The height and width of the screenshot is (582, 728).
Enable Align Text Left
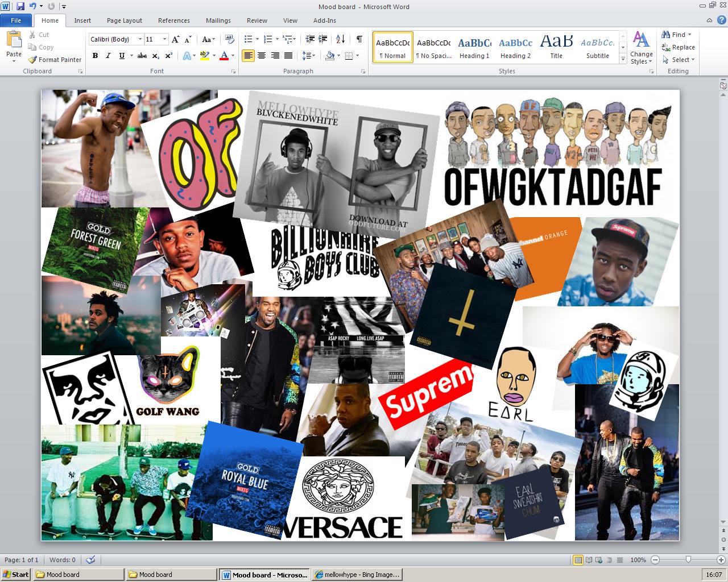tap(248, 56)
